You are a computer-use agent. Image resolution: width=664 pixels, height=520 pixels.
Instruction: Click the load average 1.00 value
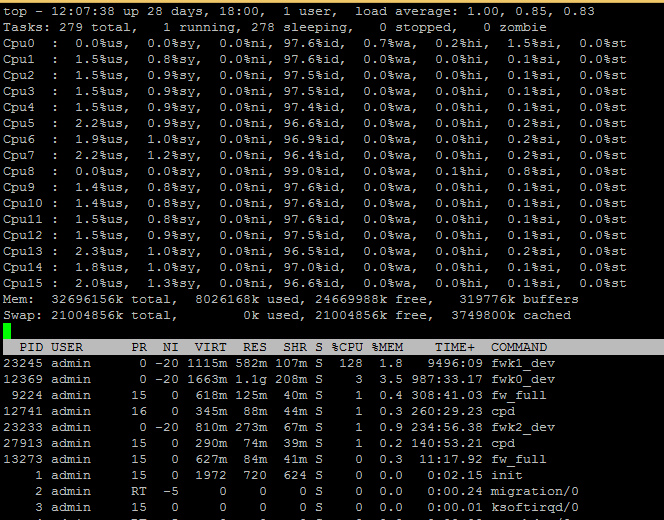[x=483, y=11]
